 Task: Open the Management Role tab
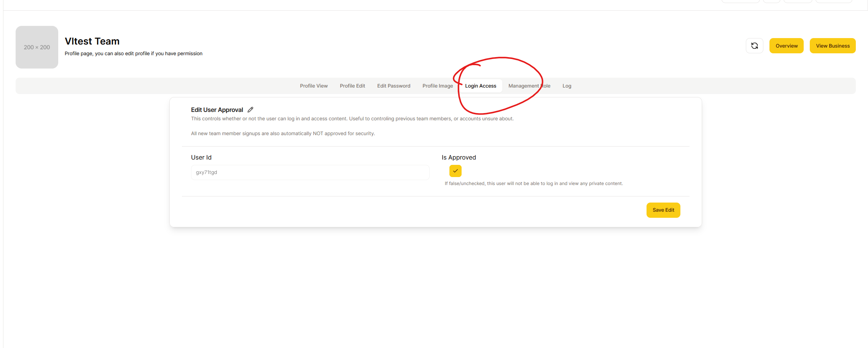coord(529,86)
